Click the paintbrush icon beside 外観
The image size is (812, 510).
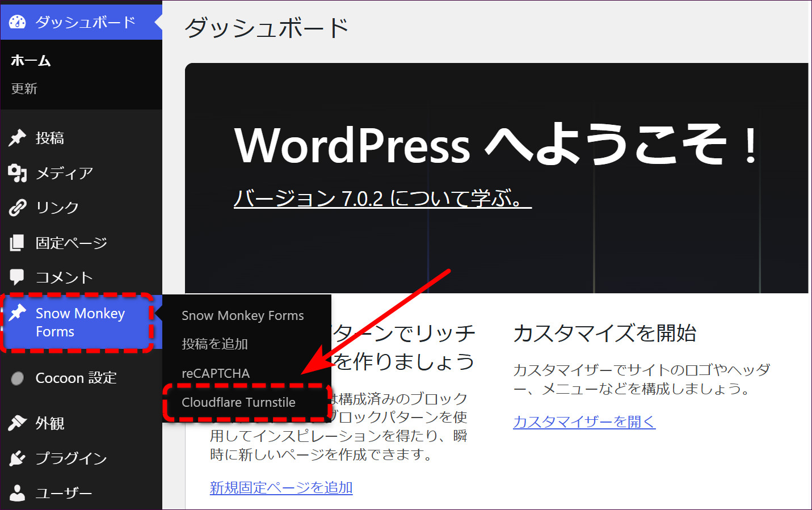(18, 423)
